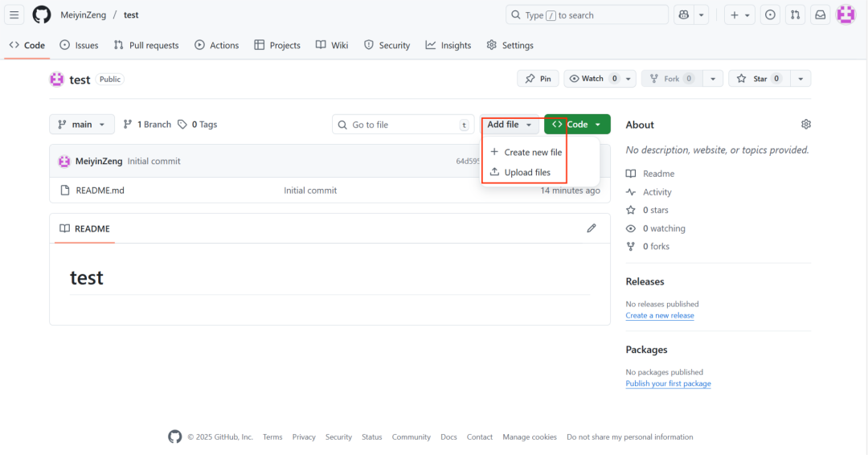Open the pull requests icon in header

click(x=796, y=15)
